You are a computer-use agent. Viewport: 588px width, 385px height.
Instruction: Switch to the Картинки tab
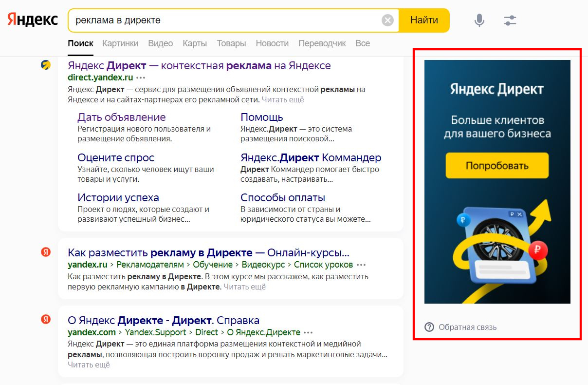[120, 43]
